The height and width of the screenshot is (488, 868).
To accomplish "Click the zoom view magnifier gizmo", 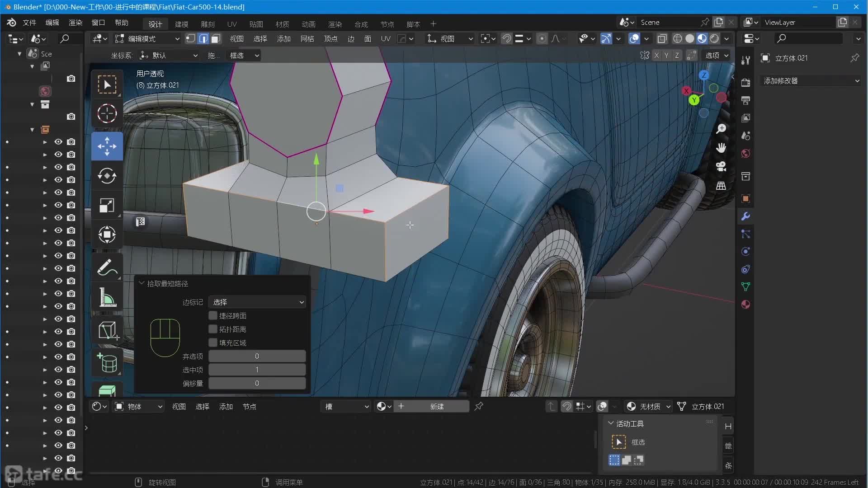I will [x=721, y=129].
